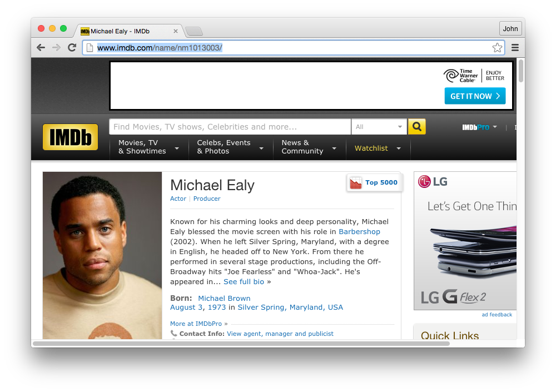
Task: Click the Michael Ealy name heading
Action: (212, 185)
